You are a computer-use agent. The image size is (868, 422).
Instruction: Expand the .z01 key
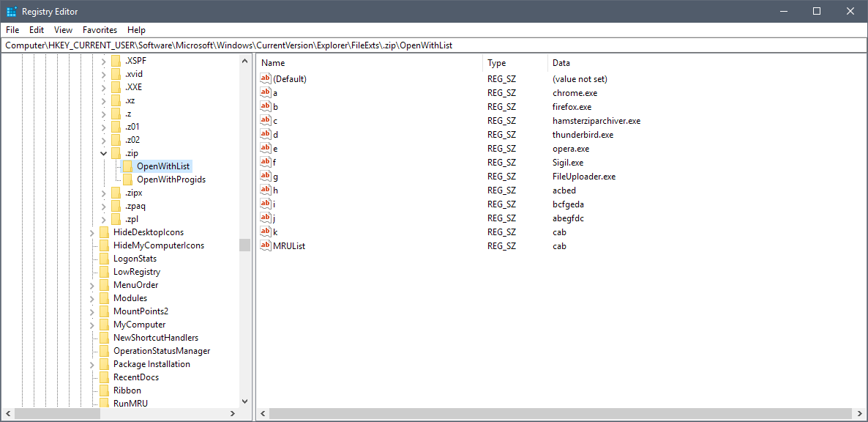point(103,127)
